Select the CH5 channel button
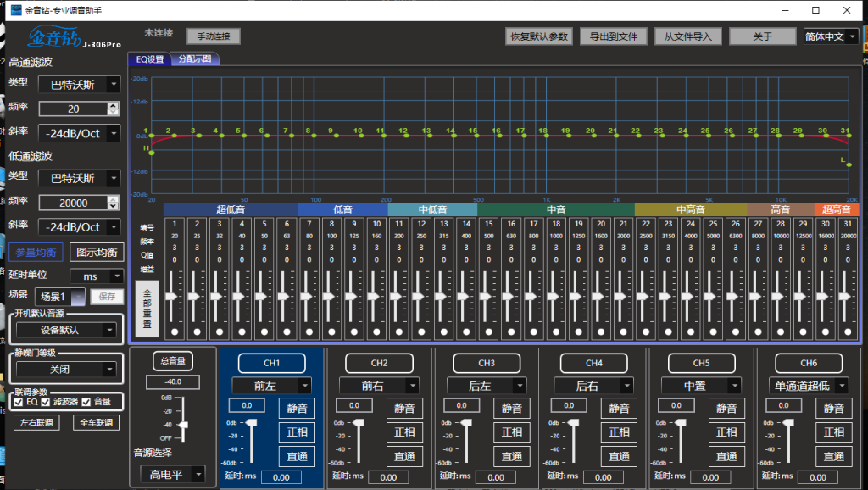Viewport: 868px width, 490px height. [x=701, y=363]
